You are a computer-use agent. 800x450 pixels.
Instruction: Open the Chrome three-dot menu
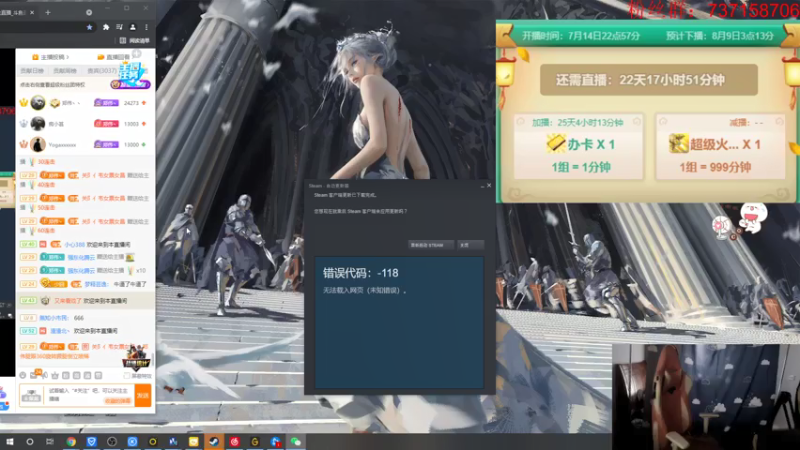point(146,27)
